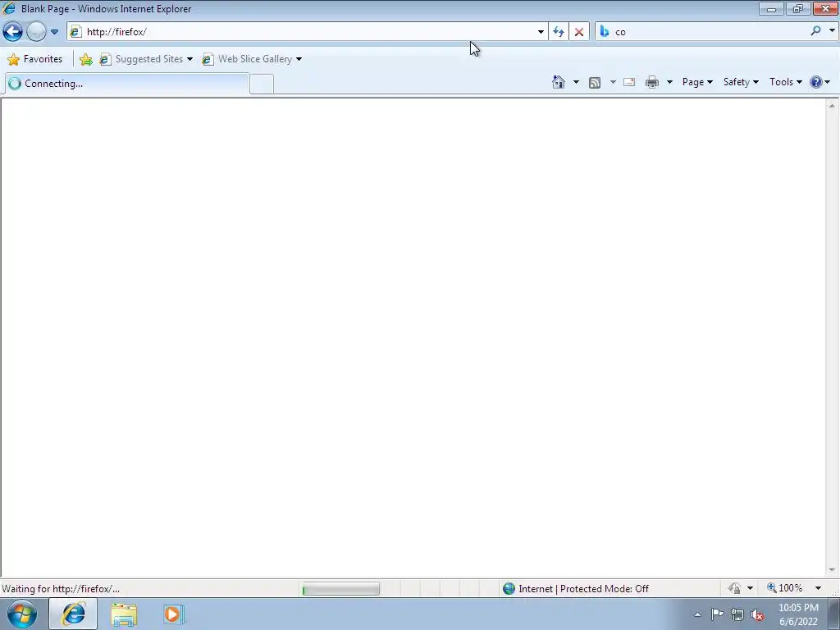Click the 100% zoom level button
Viewport: 840px width, 630px height.
coord(785,588)
